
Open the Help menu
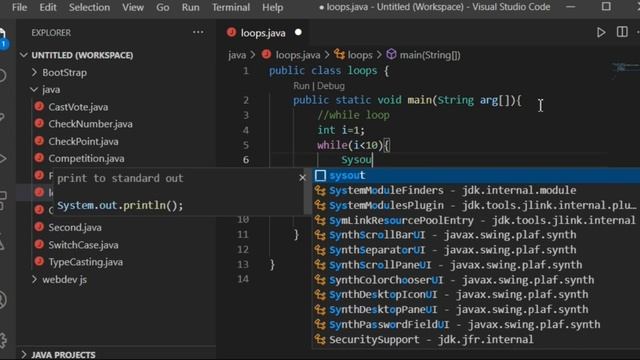click(272, 7)
